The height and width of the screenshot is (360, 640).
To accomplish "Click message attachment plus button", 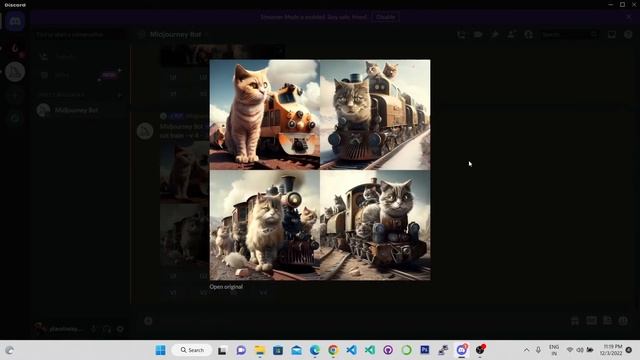I will 148,321.
